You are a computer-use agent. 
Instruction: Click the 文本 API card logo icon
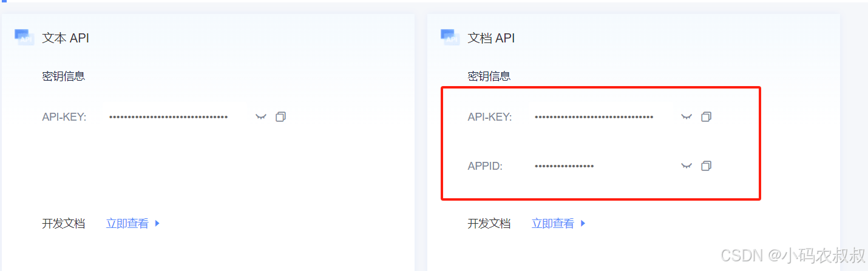click(x=24, y=37)
